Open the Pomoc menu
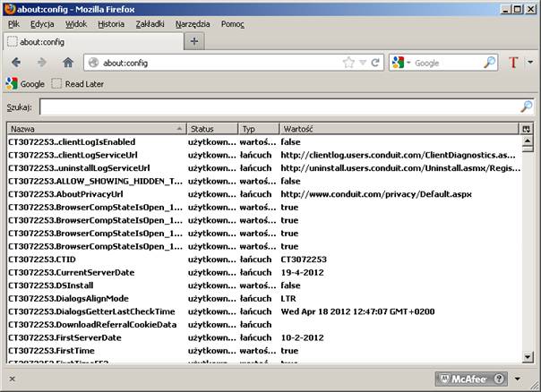This screenshot has height=392, width=541. pyautogui.click(x=233, y=24)
